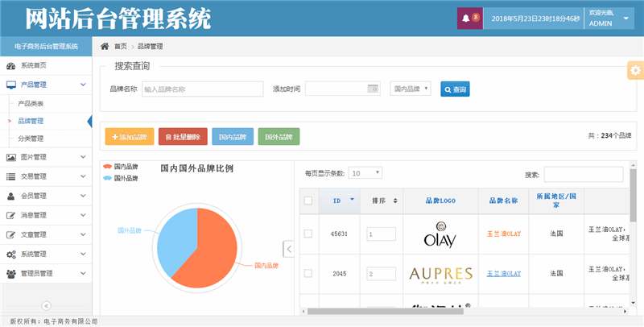Open the calendar icon in 添加时间 field
The image size is (644, 327).
373,89
